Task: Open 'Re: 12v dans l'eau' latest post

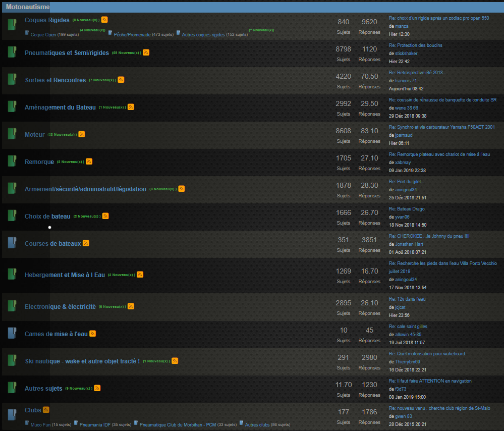Action: click(x=407, y=299)
